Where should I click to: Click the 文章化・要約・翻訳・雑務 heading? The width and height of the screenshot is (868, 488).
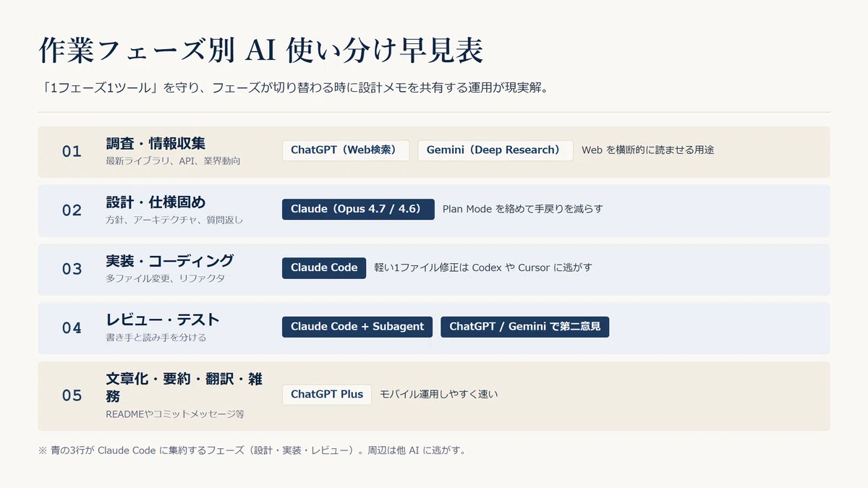coord(184,388)
